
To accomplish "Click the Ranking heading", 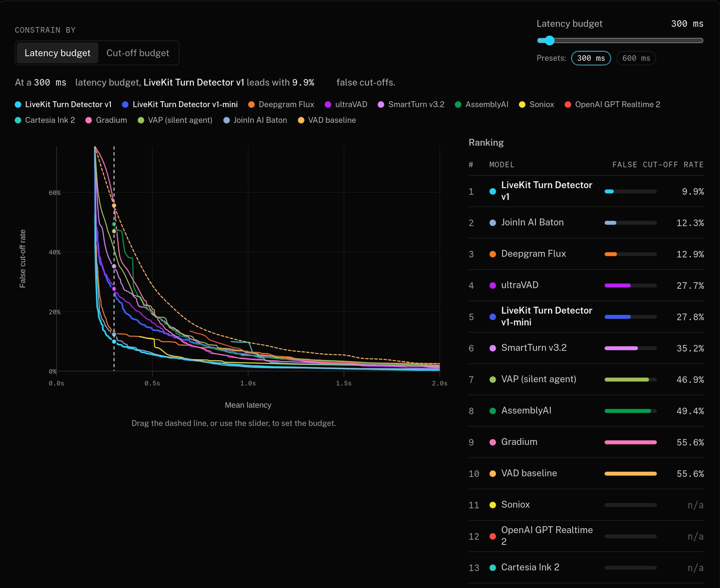I will [x=486, y=143].
